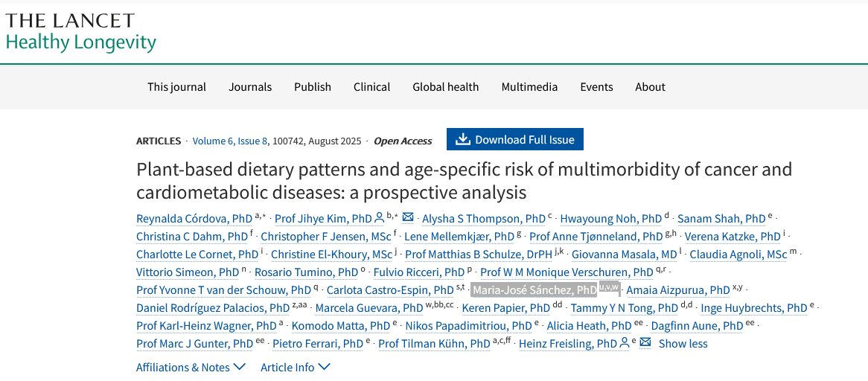This screenshot has height=381, width=868.
Task: Click the email envelope icon after Jihye Kim
Action: click(x=408, y=218)
